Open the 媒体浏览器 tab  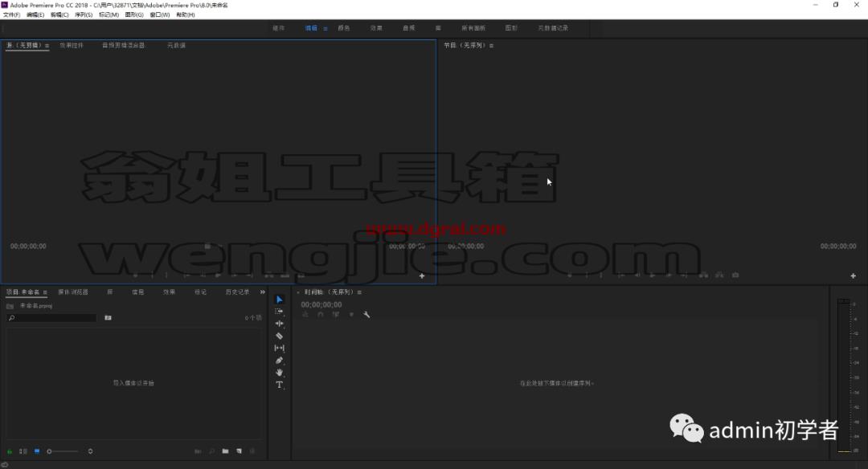pos(73,292)
